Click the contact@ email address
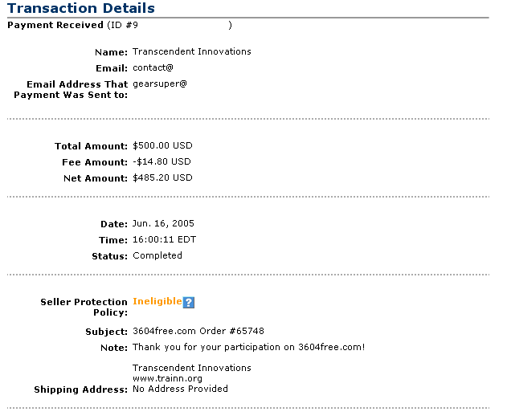 (153, 67)
